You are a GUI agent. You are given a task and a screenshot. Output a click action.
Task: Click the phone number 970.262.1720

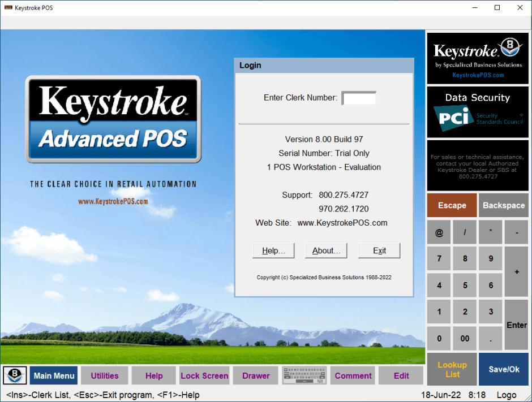(x=344, y=209)
